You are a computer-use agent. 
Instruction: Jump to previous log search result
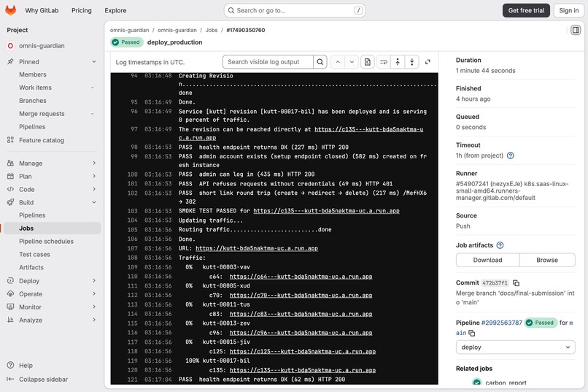pos(338,62)
